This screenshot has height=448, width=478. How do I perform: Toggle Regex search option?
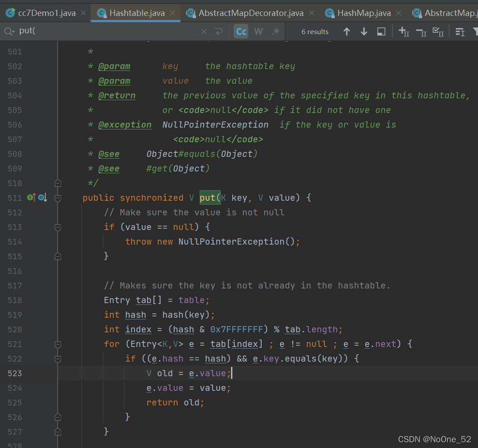(276, 31)
